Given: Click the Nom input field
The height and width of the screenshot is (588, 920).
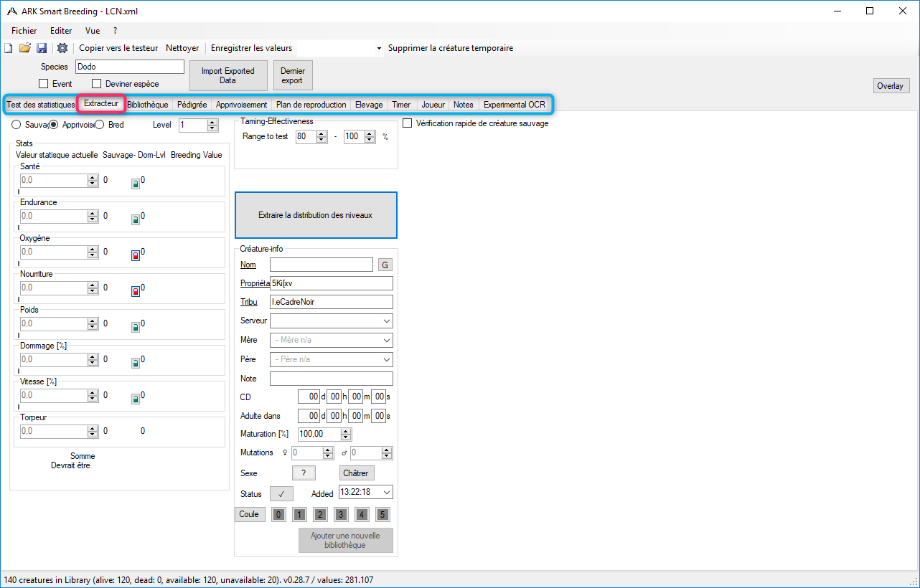Looking at the screenshot, I should (321, 265).
